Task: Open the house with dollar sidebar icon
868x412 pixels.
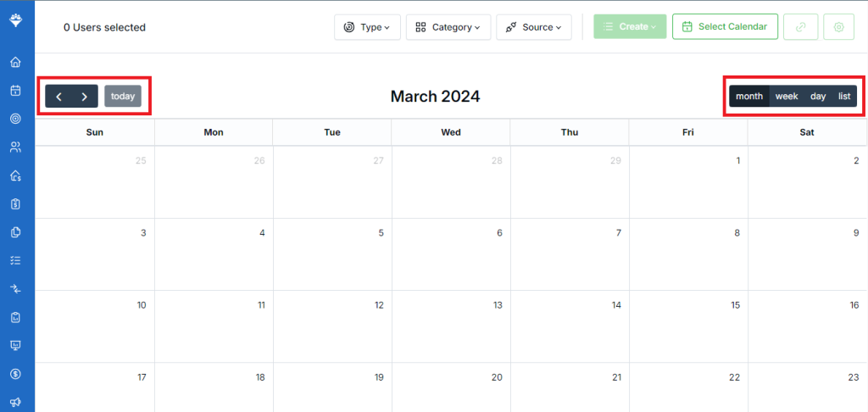Action: [x=15, y=175]
